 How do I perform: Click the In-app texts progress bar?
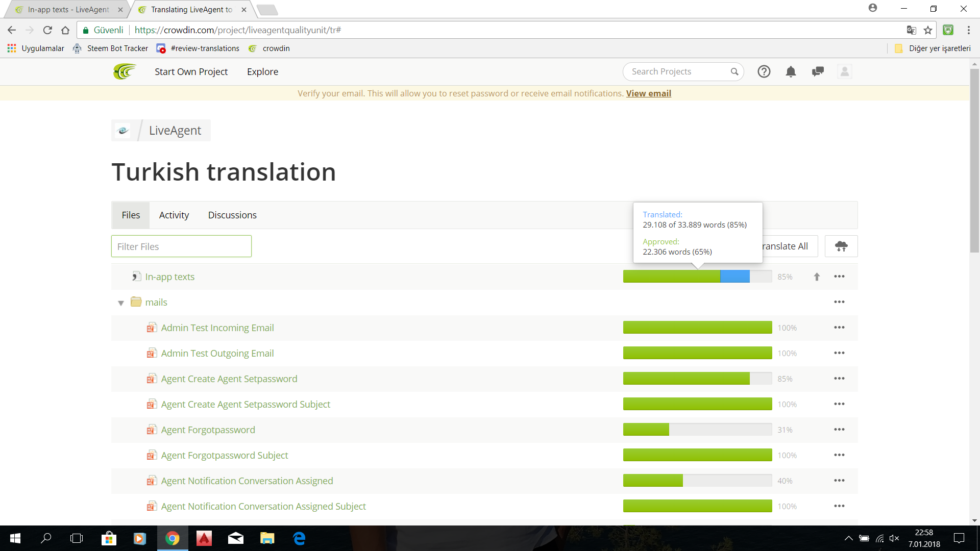coord(697,277)
